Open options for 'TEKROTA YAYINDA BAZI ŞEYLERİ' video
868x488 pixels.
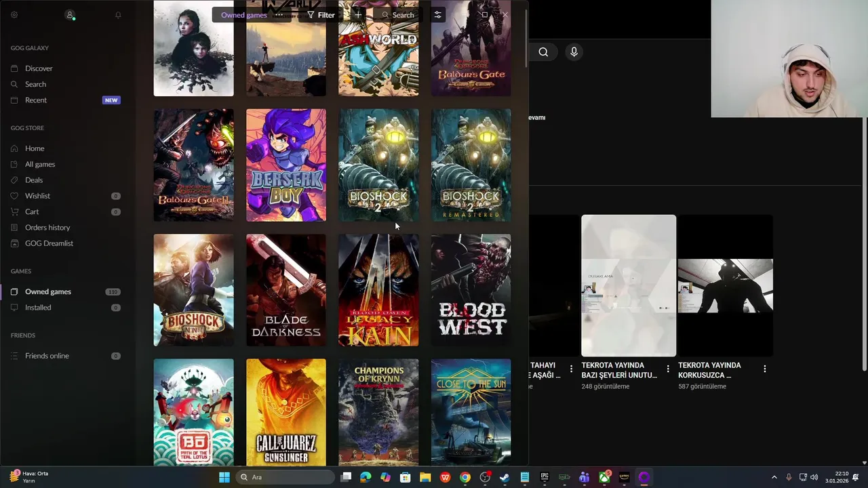point(668,369)
